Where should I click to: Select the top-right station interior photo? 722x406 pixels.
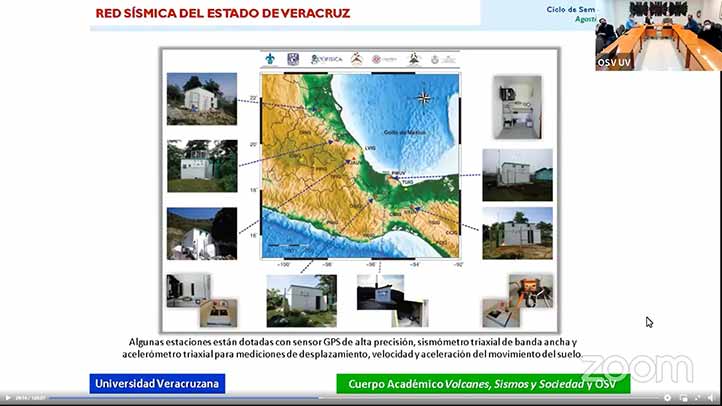tap(517, 106)
